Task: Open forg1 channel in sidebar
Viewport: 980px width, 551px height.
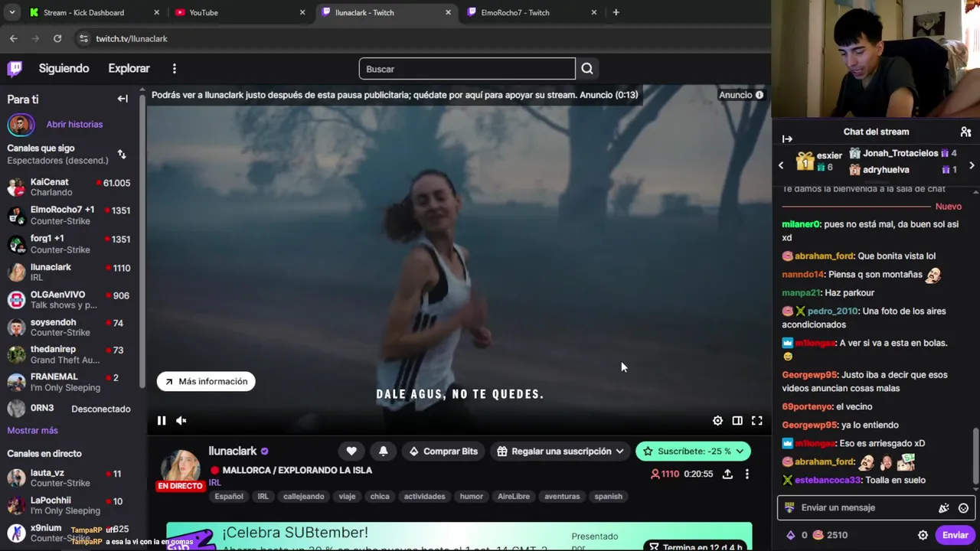Action: [x=69, y=244]
